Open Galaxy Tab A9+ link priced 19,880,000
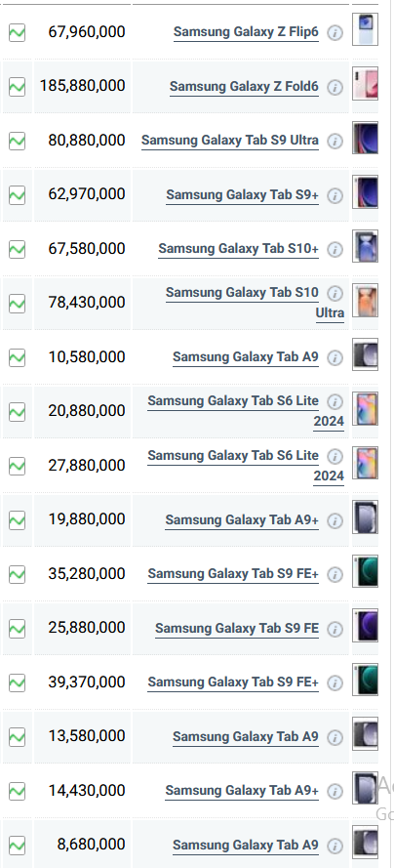 click(242, 520)
